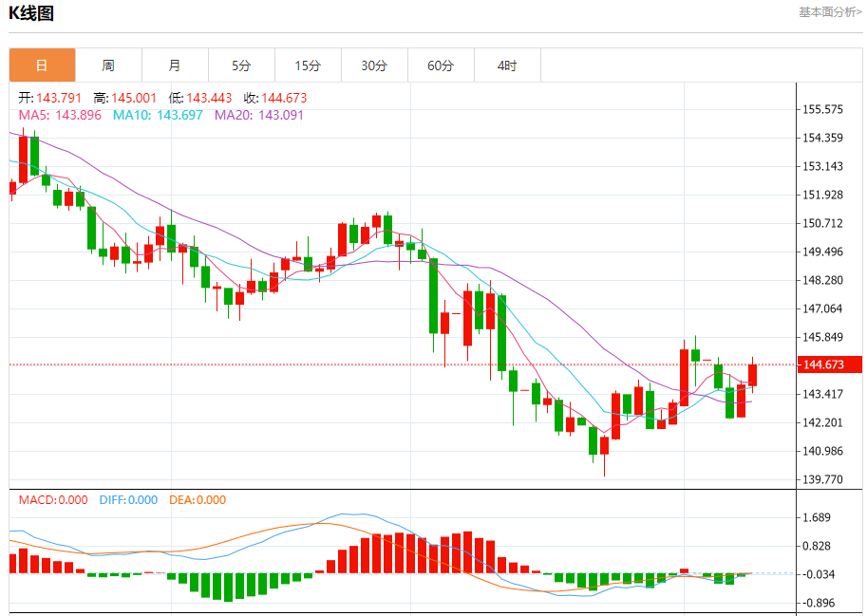Click the 148.280 price axis label
The width and height of the screenshot is (867, 616).
coord(822,280)
